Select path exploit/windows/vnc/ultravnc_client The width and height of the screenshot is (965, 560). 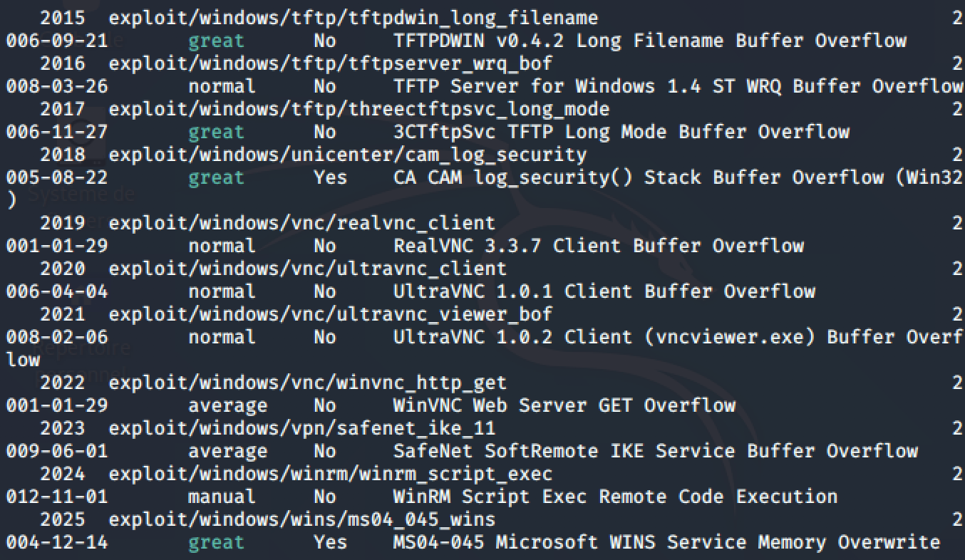point(308,269)
